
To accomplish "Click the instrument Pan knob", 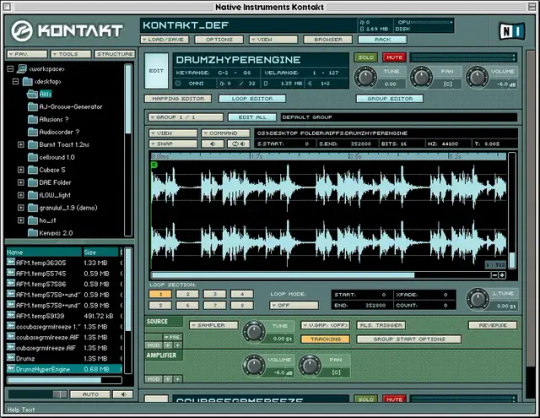I will (421, 77).
